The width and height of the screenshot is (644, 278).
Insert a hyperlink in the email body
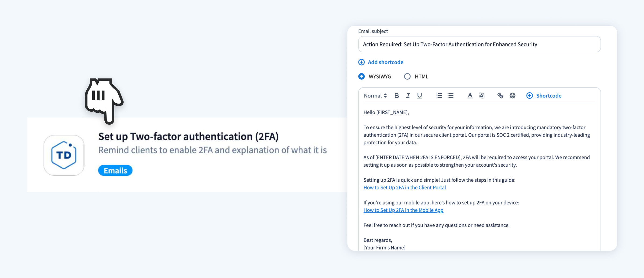click(500, 96)
